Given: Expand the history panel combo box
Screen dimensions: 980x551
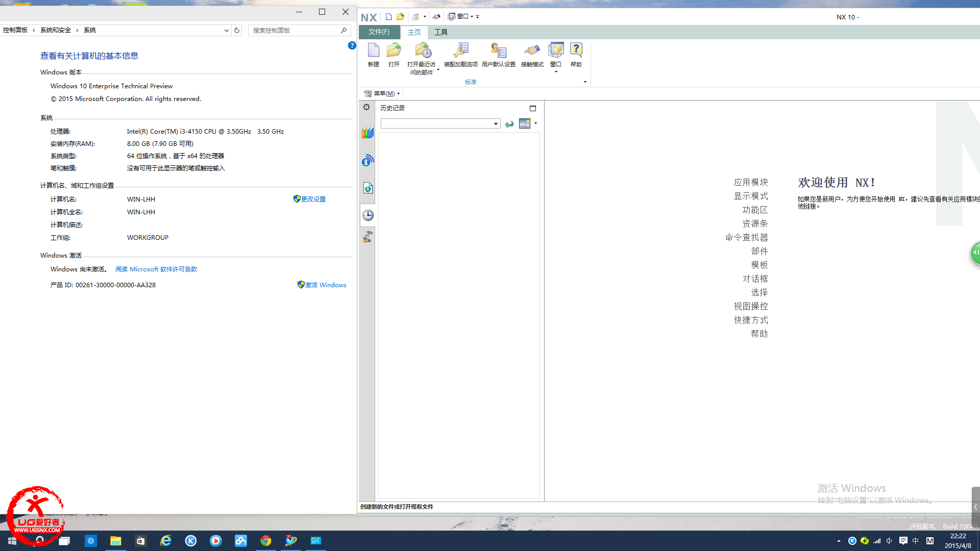Looking at the screenshot, I should pyautogui.click(x=496, y=124).
